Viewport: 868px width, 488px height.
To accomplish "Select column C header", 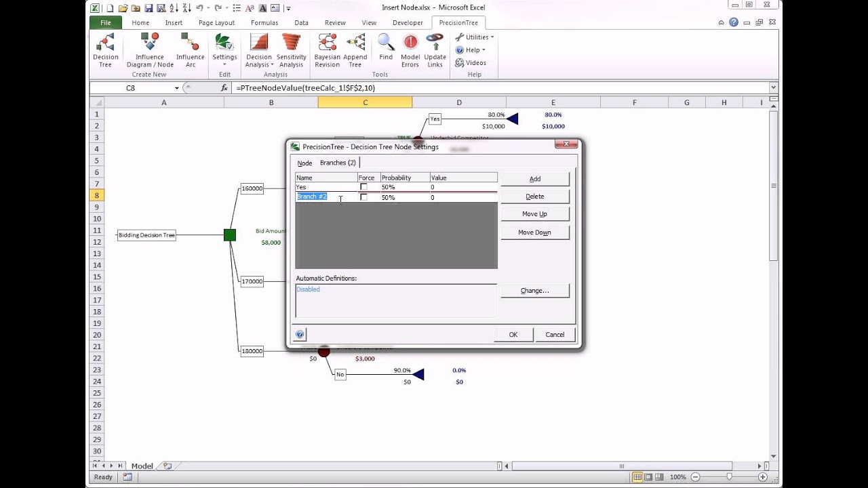I will pyautogui.click(x=365, y=102).
